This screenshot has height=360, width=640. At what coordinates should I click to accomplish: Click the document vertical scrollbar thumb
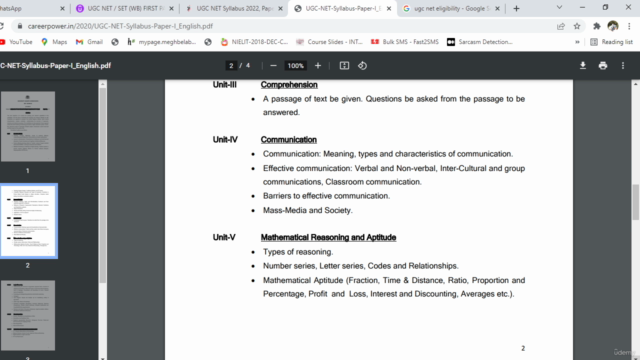click(636, 202)
